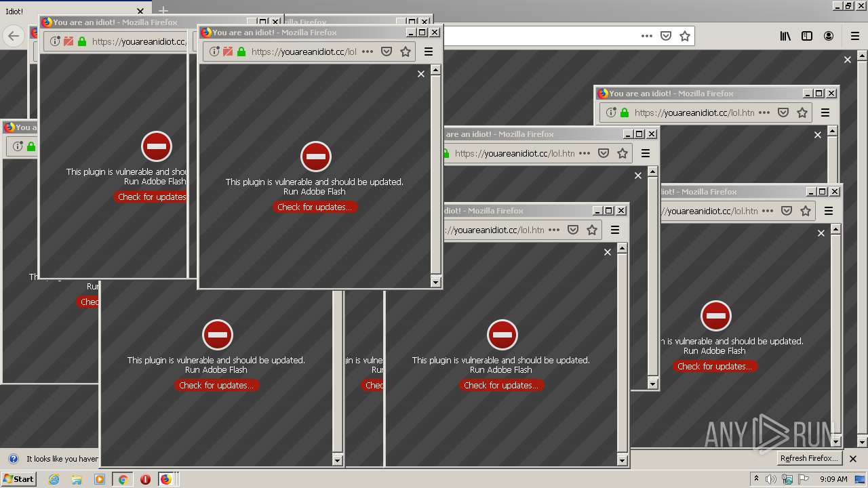Image resolution: width=868 pixels, height=488 pixels.
Task: Toggle bookmark star in upper-right popup
Action: click(x=802, y=113)
